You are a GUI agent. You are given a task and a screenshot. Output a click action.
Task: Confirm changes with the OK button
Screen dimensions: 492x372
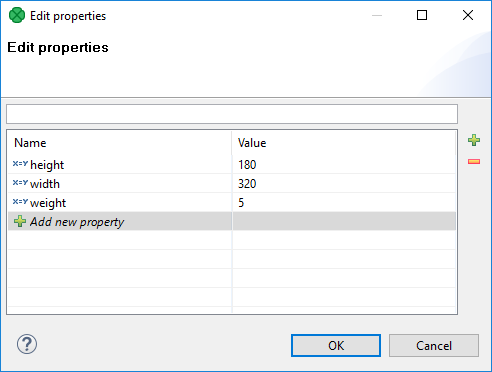(336, 346)
